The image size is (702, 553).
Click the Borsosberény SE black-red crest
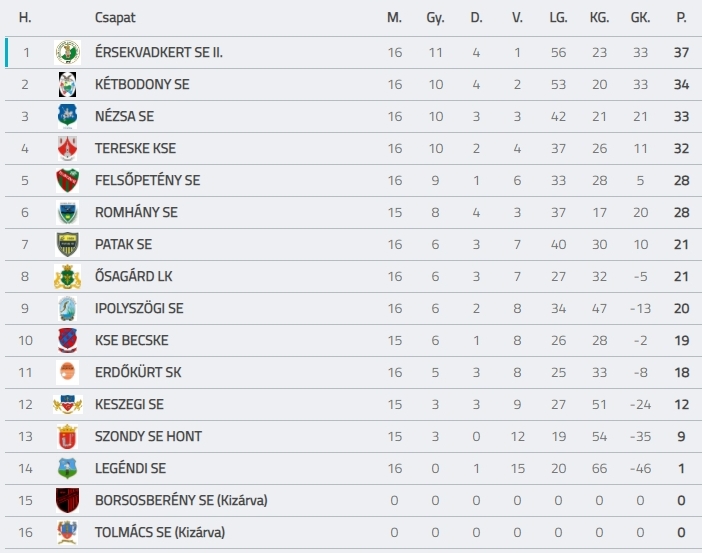[68, 500]
